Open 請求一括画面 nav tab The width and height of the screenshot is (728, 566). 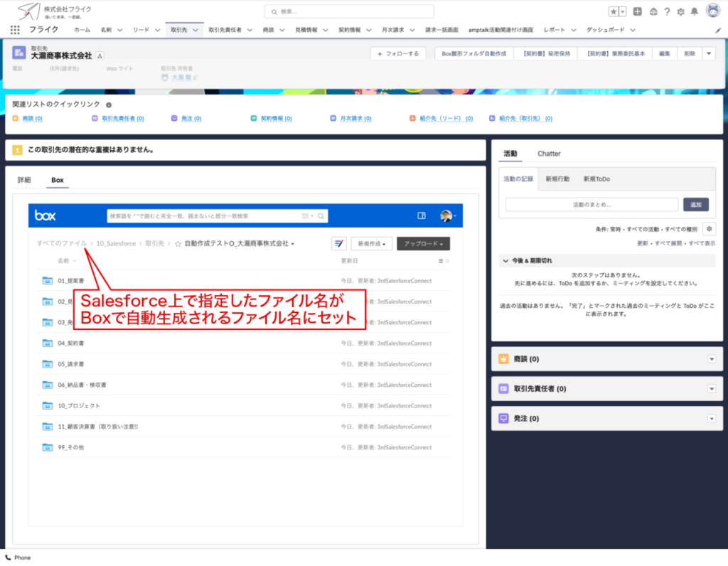[441, 30]
